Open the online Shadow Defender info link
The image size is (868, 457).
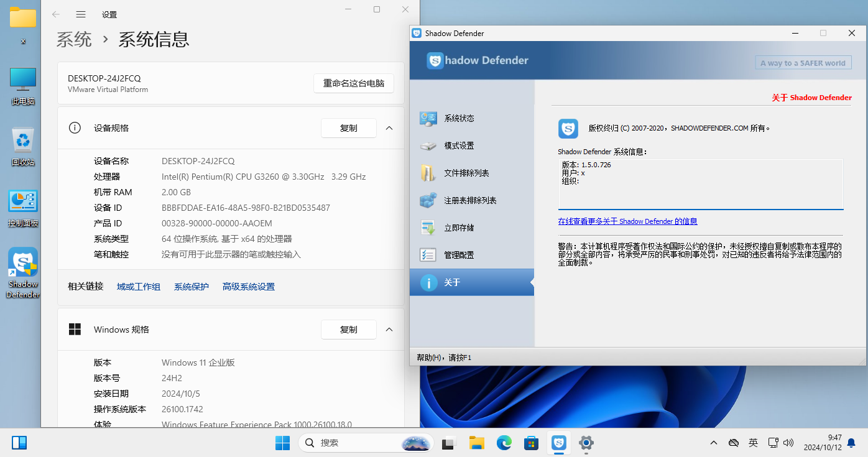coord(627,221)
